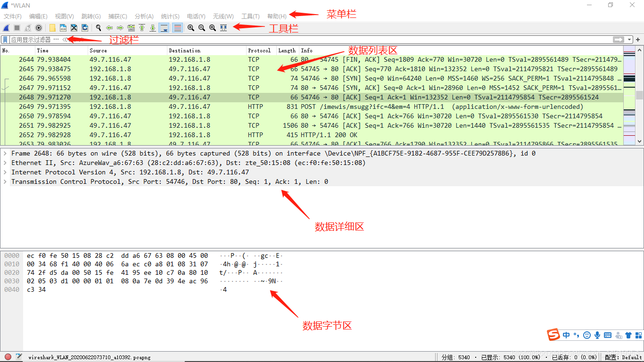Screen dimensions: 644x362
Task: Add a filter button with plus
Action: click(638, 40)
